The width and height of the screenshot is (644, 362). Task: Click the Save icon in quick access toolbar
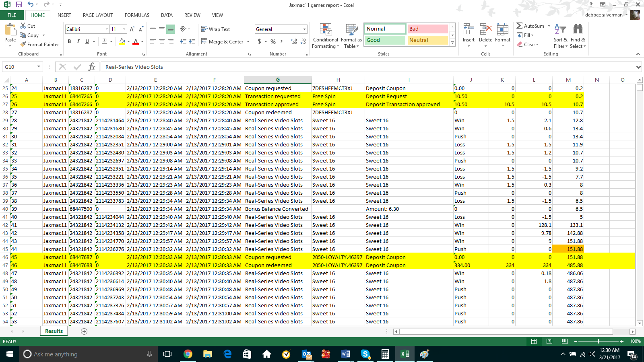[19, 4]
